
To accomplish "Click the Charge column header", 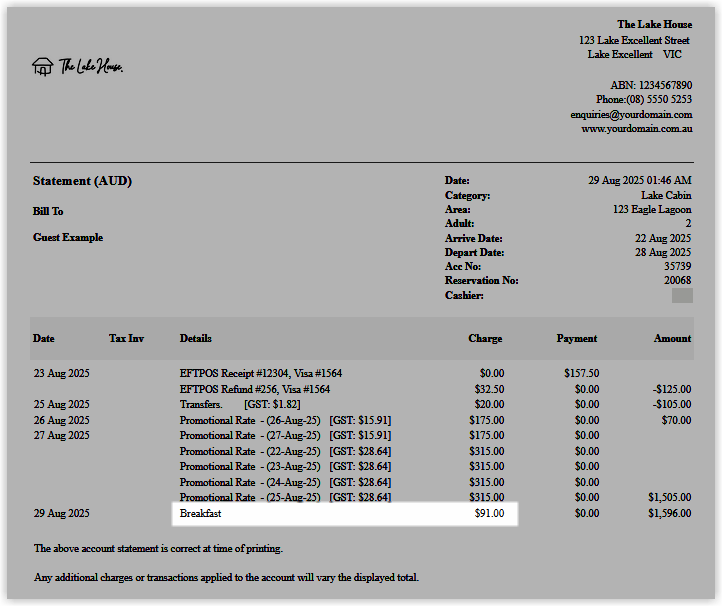I will tap(485, 339).
